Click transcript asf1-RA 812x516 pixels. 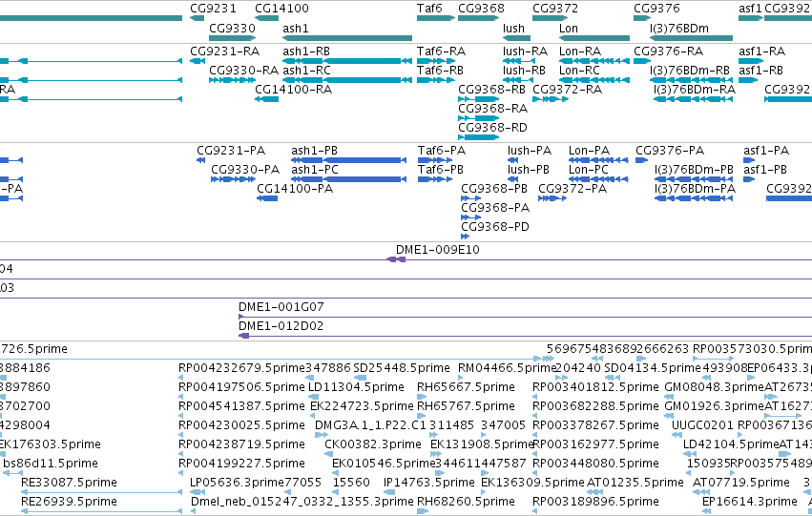(x=751, y=61)
